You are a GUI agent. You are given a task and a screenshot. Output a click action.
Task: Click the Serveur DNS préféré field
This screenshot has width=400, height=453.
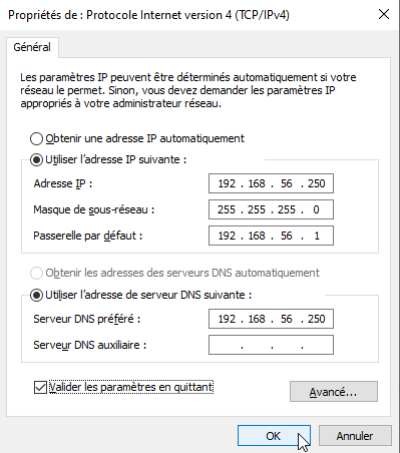click(271, 319)
